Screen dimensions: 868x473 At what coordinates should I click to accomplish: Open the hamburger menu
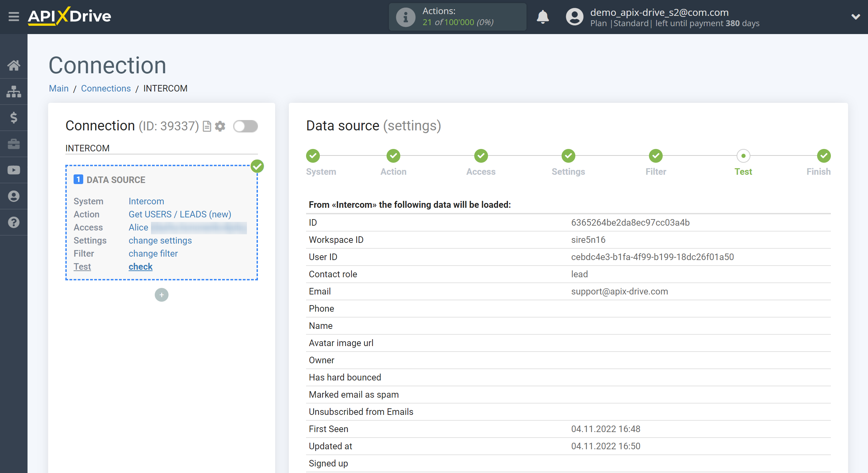[x=14, y=16]
